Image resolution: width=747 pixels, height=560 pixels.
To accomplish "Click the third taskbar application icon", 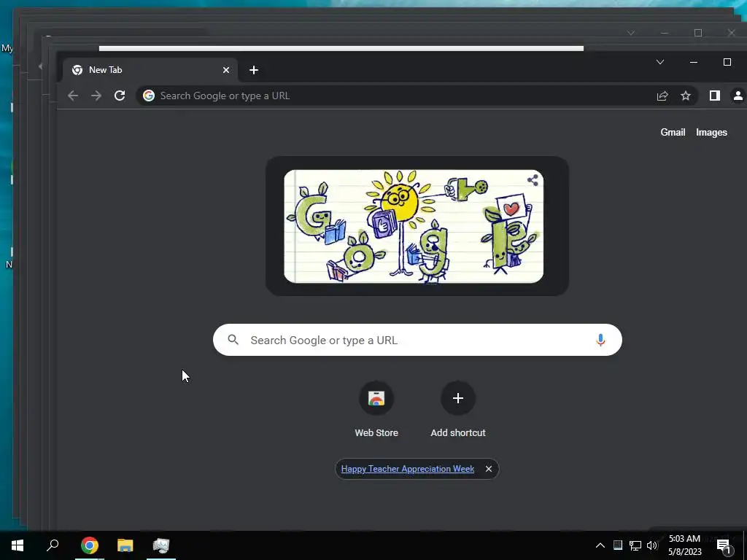I will [161, 545].
